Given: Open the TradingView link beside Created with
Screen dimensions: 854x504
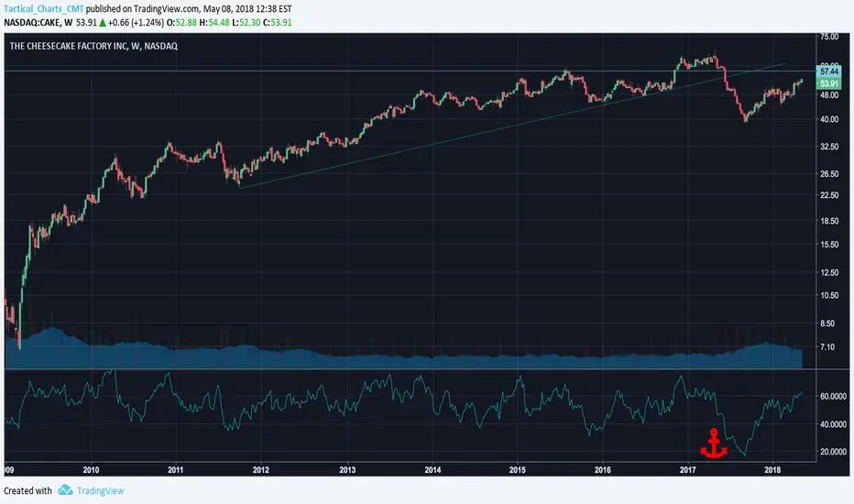Looking at the screenshot, I should click(x=100, y=490).
